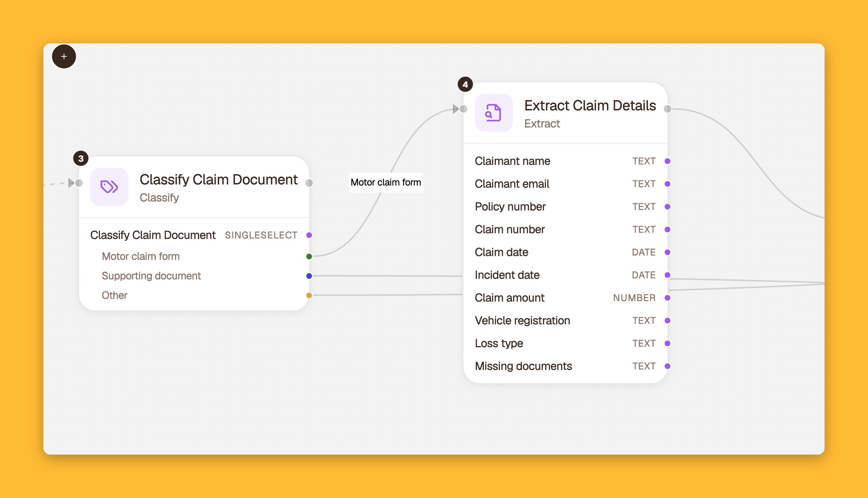Click the Motor claim form edge label
The width and height of the screenshot is (868, 498).
point(386,182)
